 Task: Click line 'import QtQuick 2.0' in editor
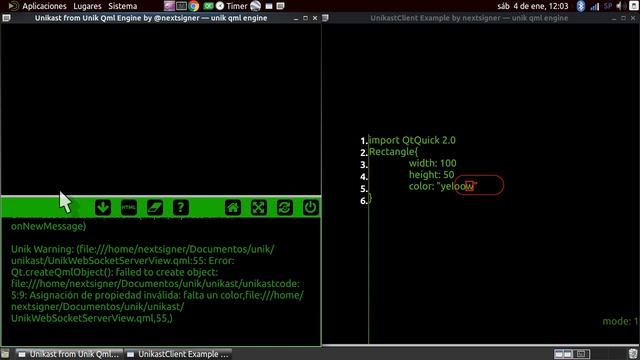412,140
